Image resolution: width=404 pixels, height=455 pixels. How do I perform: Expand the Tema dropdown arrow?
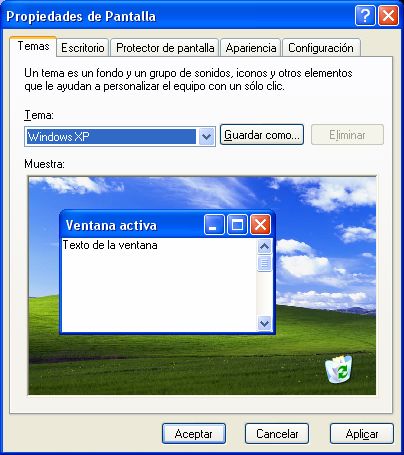click(x=207, y=136)
